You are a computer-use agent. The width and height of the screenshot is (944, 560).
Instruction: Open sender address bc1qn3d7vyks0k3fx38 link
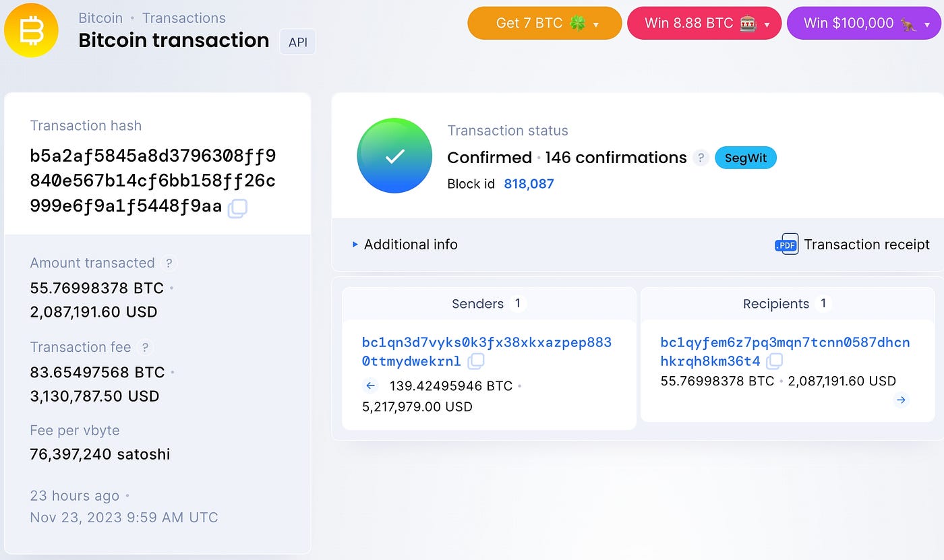pyautogui.click(x=487, y=352)
